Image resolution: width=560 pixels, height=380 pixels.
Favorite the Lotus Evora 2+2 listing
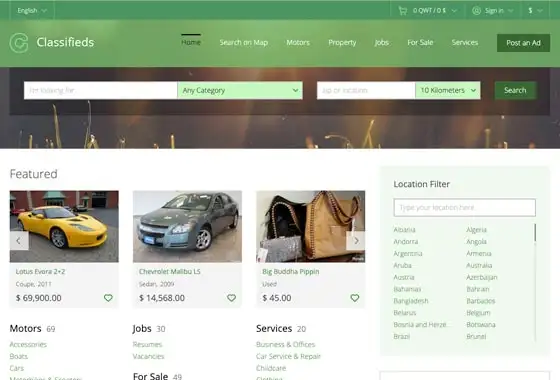click(x=108, y=298)
